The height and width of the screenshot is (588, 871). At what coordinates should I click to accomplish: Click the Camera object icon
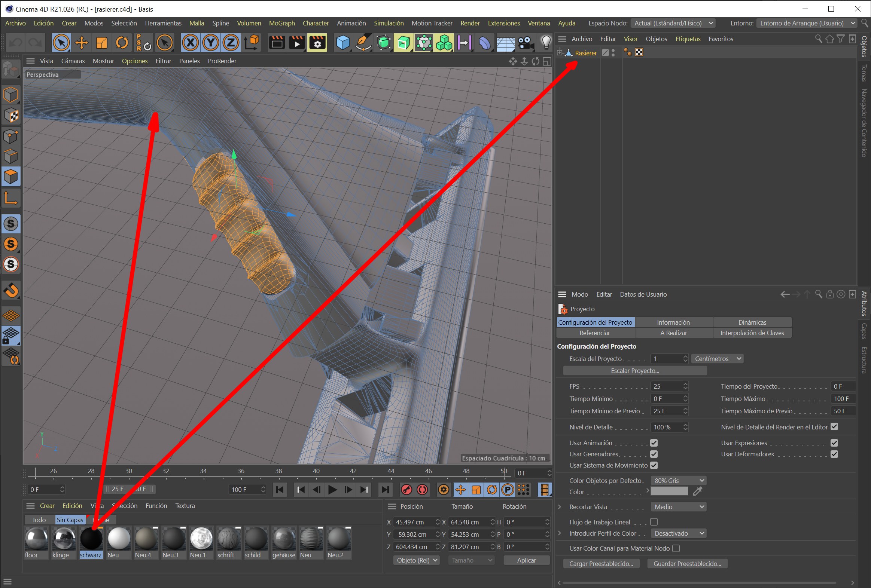point(526,43)
